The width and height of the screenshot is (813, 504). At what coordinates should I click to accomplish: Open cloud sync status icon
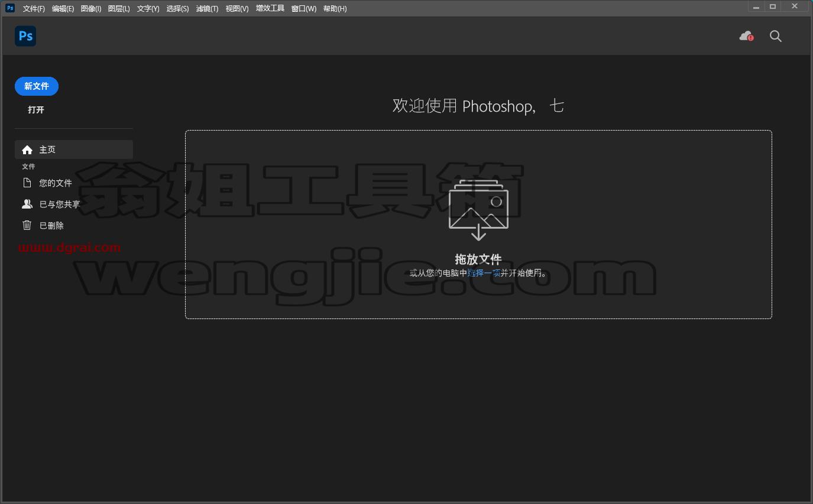coord(746,36)
